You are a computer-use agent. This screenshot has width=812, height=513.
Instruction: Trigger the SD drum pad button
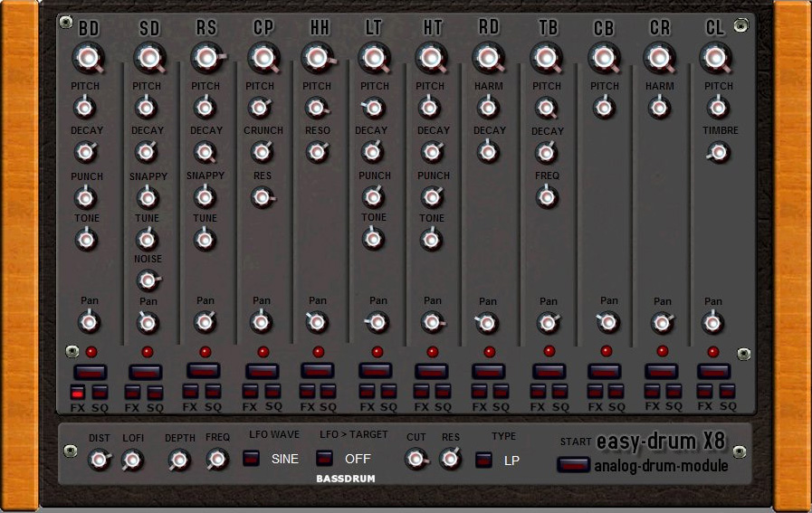tap(146, 372)
